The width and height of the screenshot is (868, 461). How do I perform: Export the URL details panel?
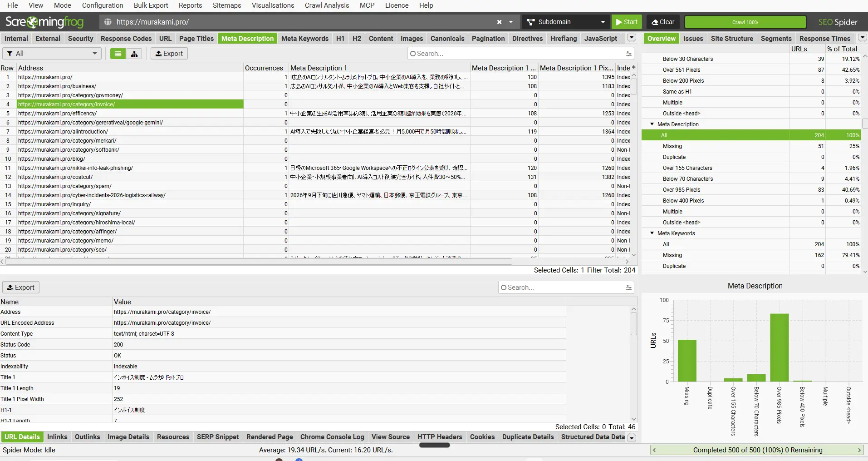pyautogui.click(x=21, y=288)
